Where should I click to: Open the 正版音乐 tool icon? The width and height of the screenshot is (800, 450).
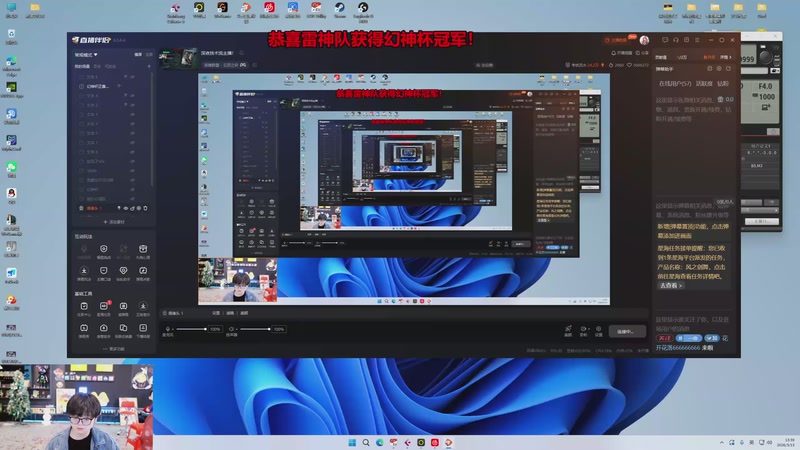click(x=143, y=306)
